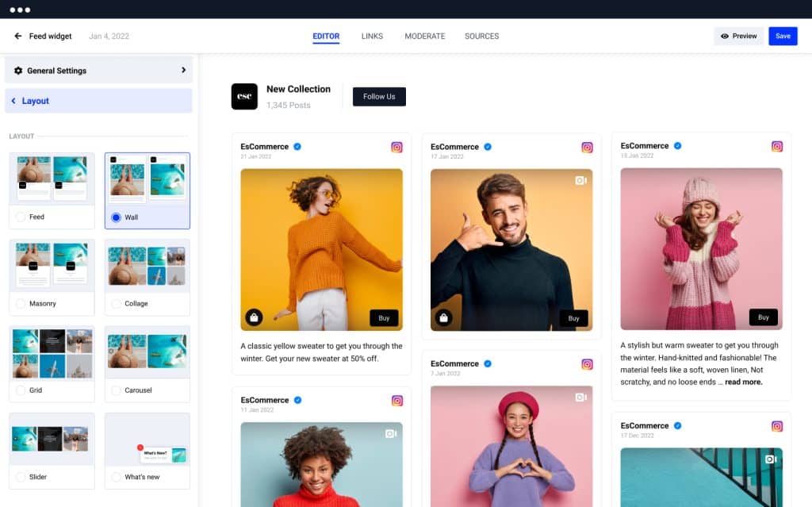
Task: Open the SOURCES tab
Action: pyautogui.click(x=481, y=36)
